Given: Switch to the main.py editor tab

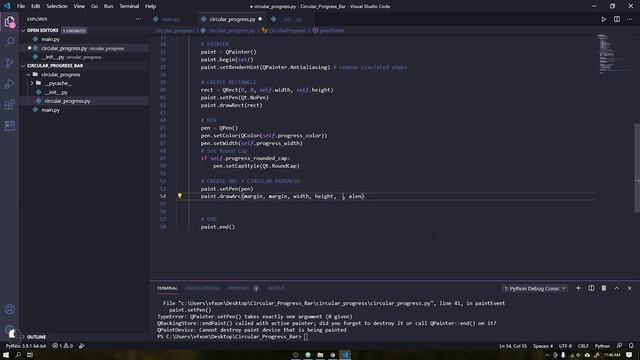Looking at the screenshot, I should (x=170, y=19).
